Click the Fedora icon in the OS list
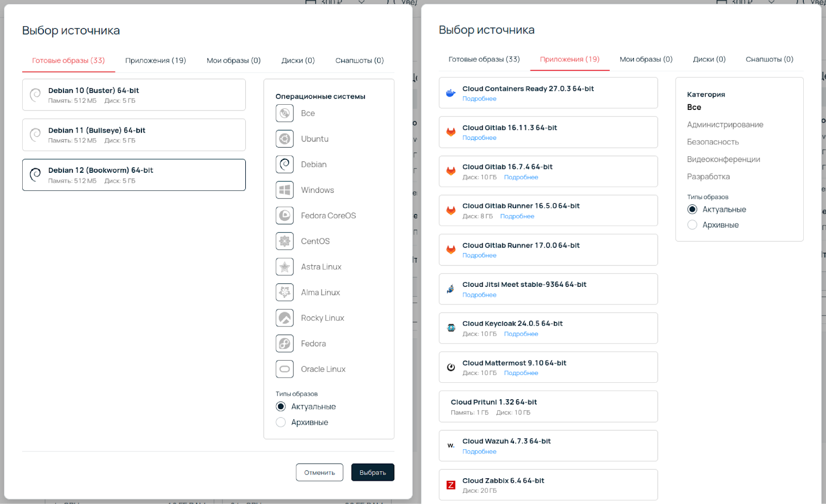Image resolution: width=826 pixels, height=504 pixels. click(284, 344)
